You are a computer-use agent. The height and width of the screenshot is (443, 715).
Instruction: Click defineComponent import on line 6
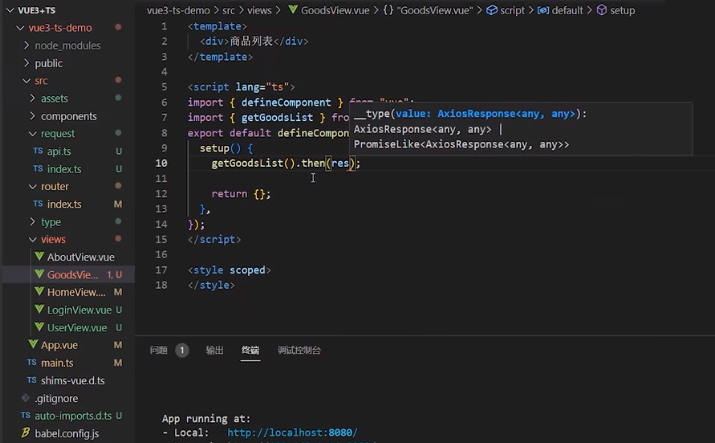[x=286, y=103]
